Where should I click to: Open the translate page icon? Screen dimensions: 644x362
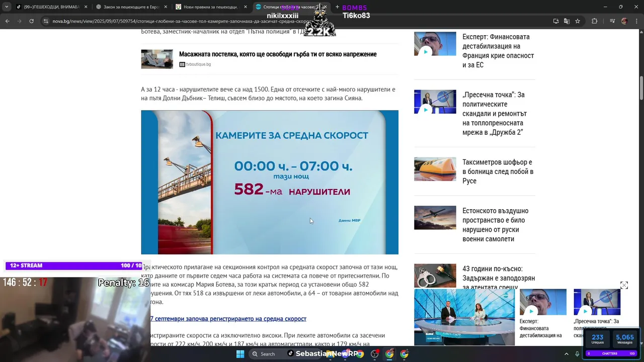tap(567, 21)
